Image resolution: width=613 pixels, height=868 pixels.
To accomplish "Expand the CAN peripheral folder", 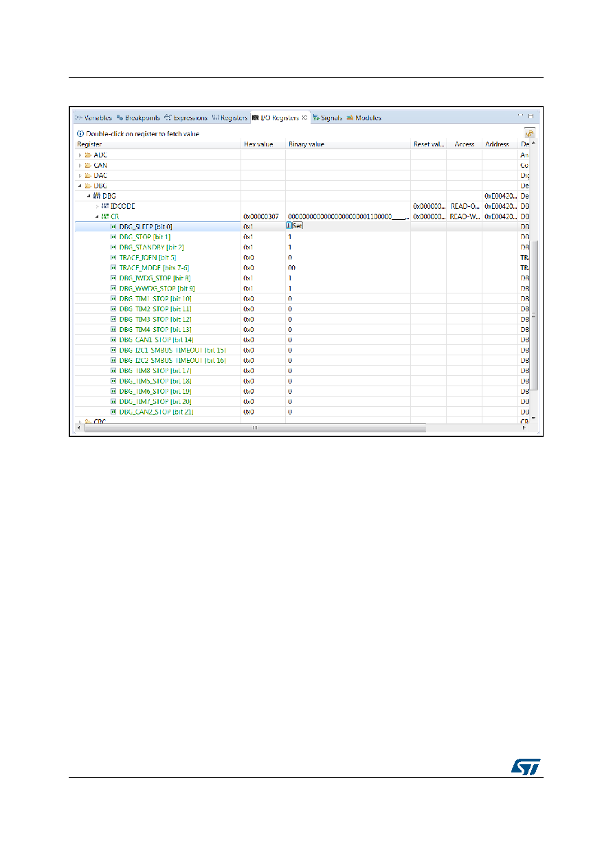I will point(80,165).
